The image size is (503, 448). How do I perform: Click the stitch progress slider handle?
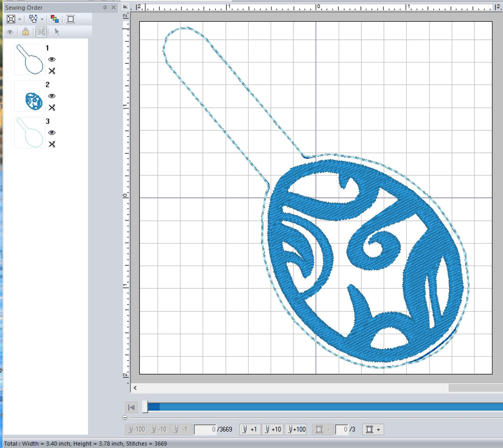tap(145, 406)
